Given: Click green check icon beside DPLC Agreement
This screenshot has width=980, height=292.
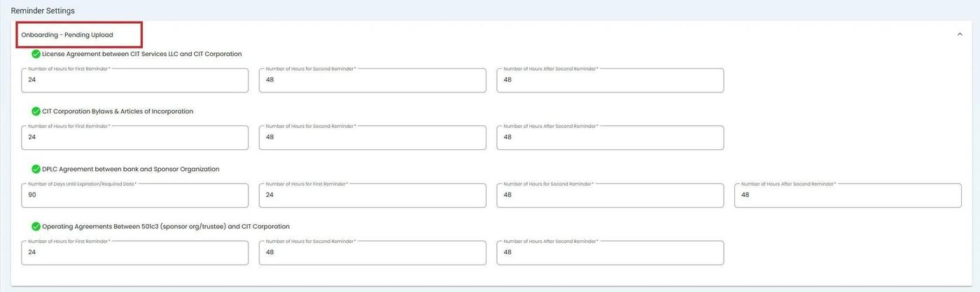Looking at the screenshot, I should coord(36,169).
